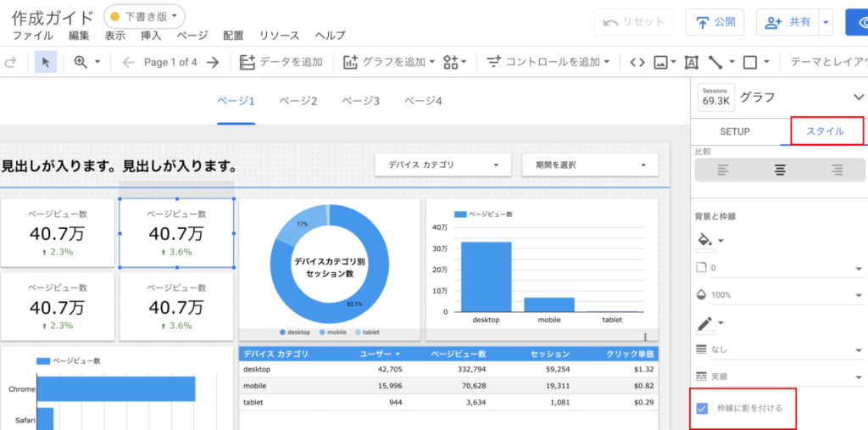This screenshot has height=430, width=868.
Task: Select the donut chart of device sessions
Action: coord(330,263)
